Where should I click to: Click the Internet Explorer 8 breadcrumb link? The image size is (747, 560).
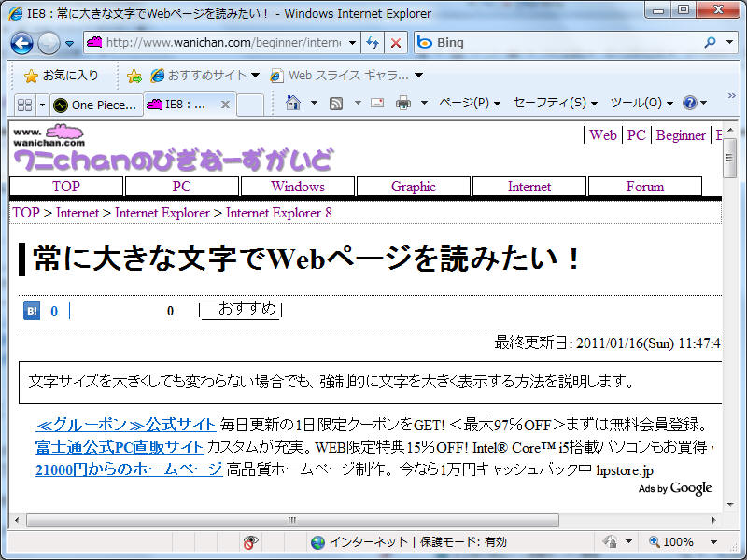click(278, 213)
